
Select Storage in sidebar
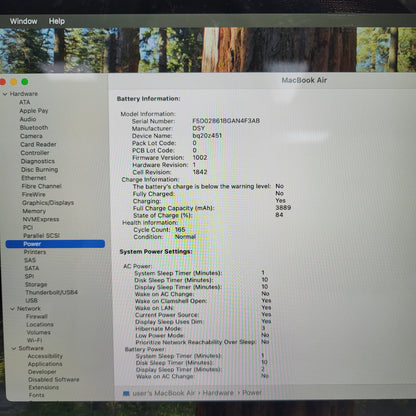(36, 284)
